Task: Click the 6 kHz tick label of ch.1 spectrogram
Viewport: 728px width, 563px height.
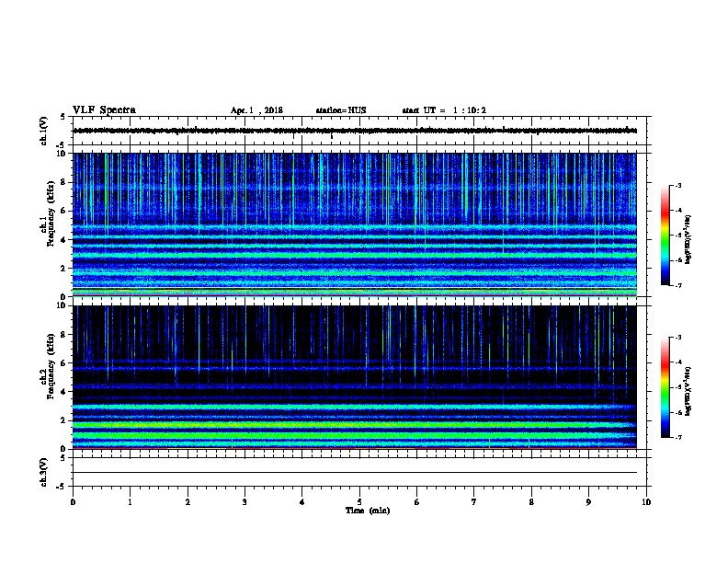Action: 63,211
